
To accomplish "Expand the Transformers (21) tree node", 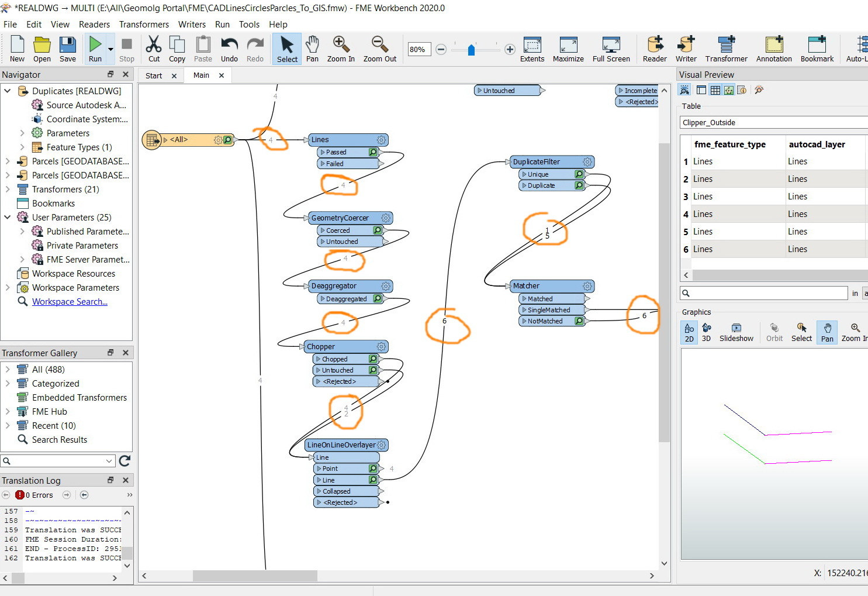I will (x=8, y=190).
